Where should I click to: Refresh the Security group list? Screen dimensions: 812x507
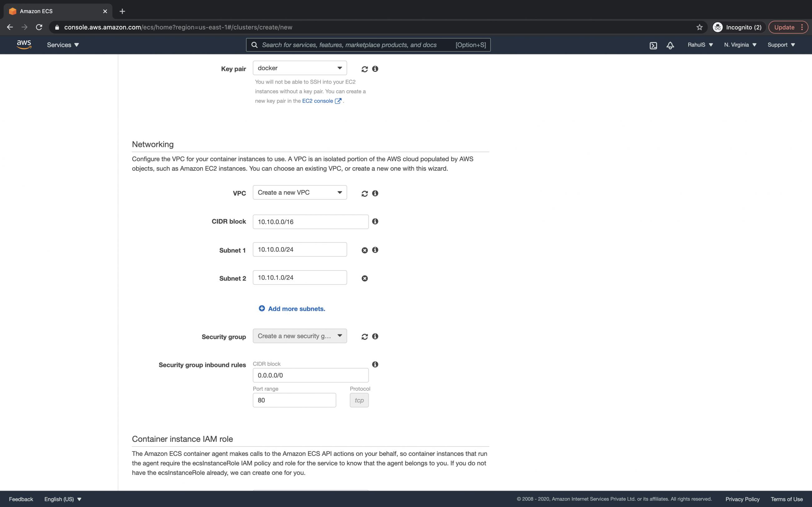point(365,336)
